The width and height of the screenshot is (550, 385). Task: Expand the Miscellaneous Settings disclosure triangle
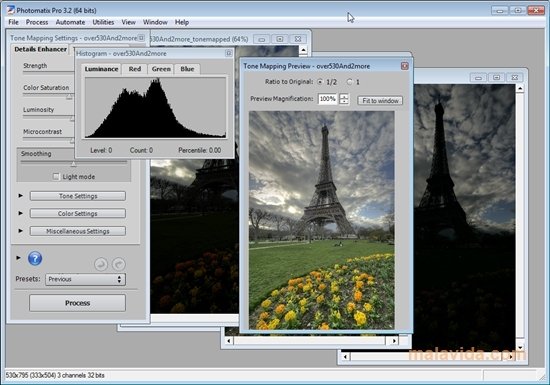(20, 231)
